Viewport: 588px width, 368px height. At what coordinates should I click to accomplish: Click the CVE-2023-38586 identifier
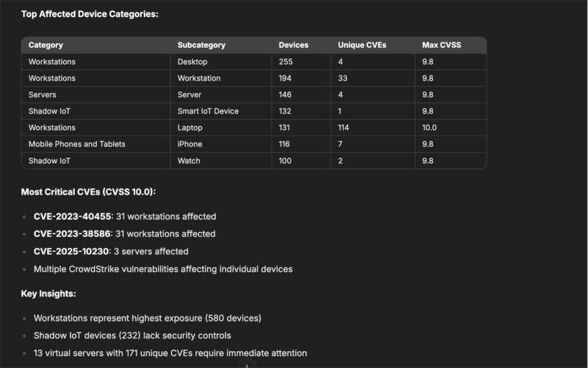tap(72, 234)
